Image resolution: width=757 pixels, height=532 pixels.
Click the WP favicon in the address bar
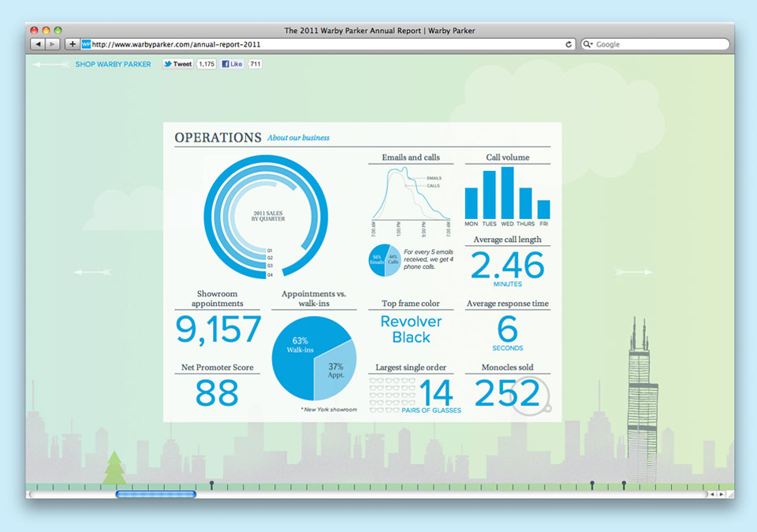coord(86,44)
